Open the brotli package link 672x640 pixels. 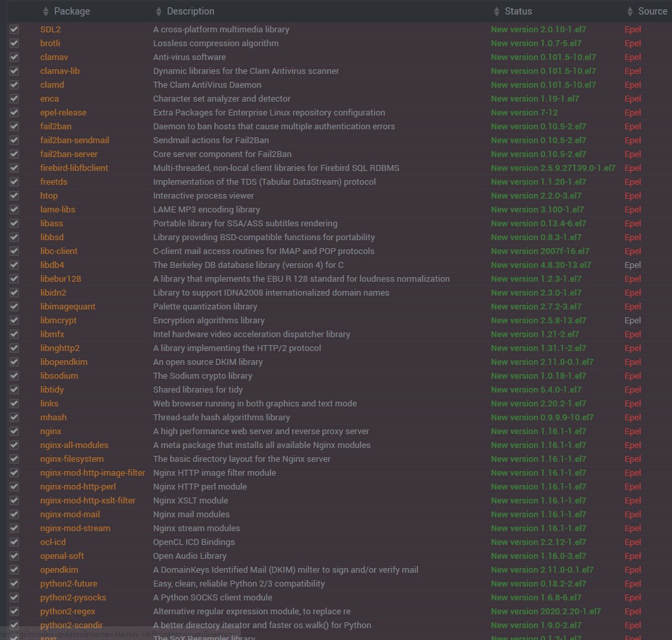[51, 44]
